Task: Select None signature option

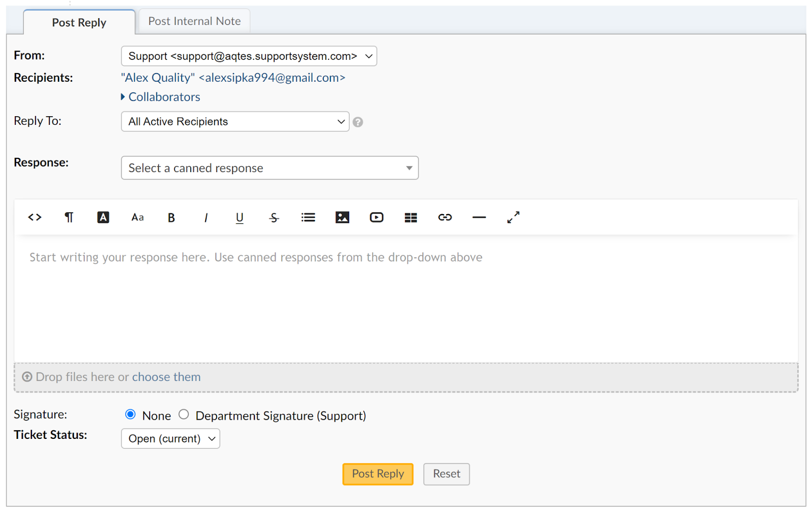Action: click(130, 415)
